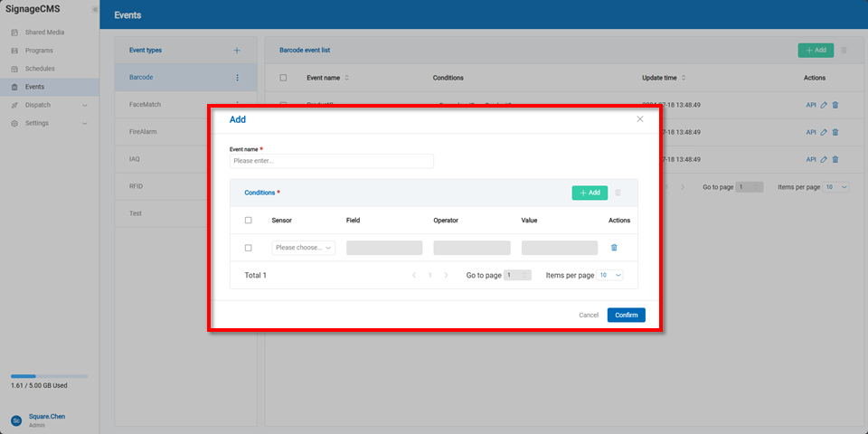Click the Go to page box in the dialog
This screenshot has width=868, height=434.
517,275
